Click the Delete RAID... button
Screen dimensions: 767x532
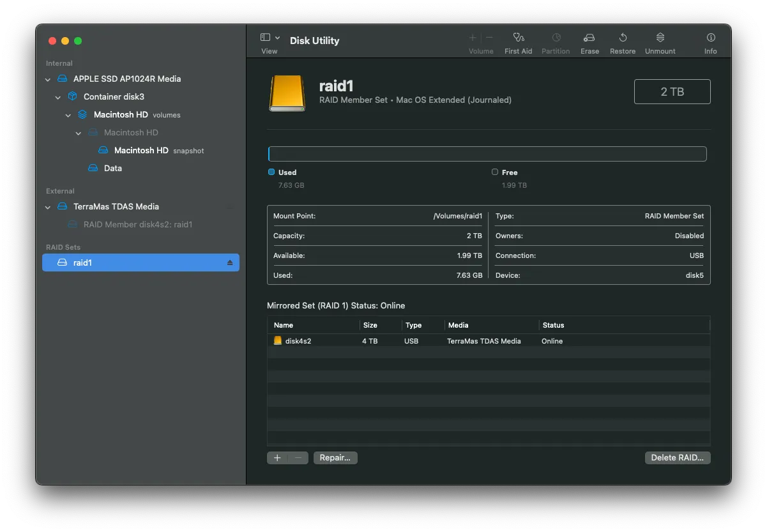pos(677,457)
